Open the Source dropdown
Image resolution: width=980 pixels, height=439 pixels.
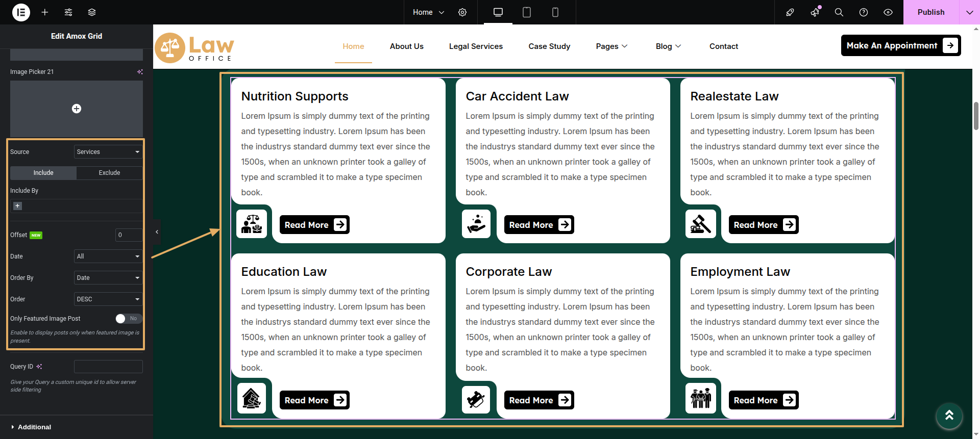coord(108,152)
